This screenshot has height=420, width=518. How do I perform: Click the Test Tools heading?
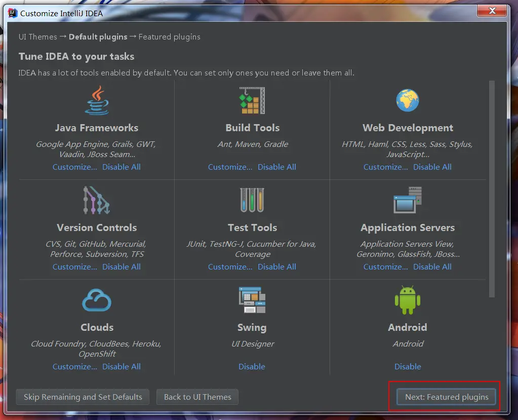[x=252, y=227]
